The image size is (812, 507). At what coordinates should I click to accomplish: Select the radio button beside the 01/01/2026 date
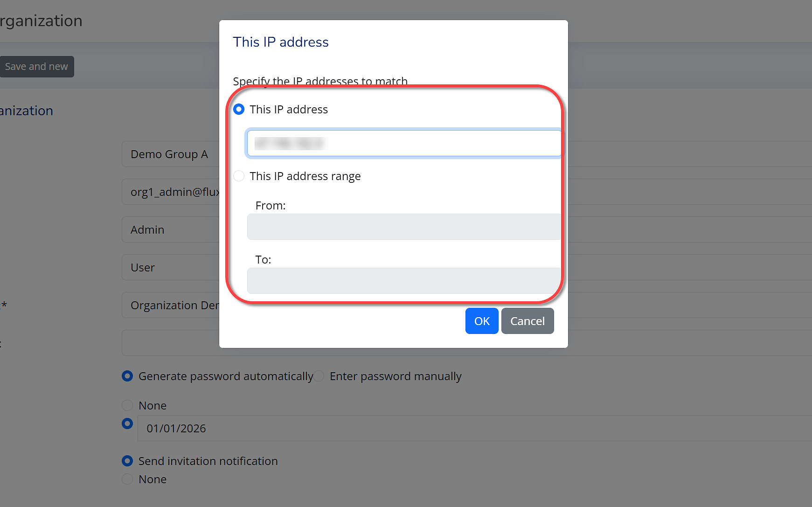point(127,424)
